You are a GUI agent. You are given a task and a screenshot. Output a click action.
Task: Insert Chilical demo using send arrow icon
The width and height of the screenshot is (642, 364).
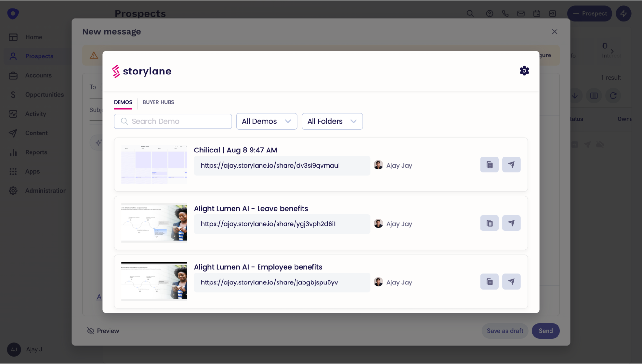coord(511,165)
